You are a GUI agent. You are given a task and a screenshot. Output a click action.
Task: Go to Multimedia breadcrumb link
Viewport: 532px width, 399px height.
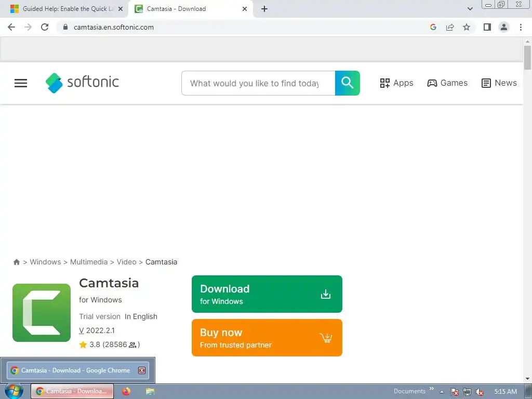pos(89,262)
